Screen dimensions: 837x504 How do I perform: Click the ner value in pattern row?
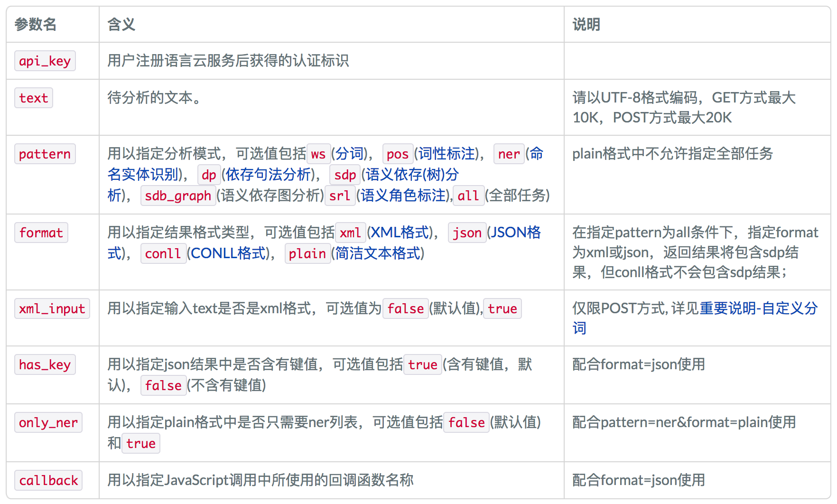point(509,154)
